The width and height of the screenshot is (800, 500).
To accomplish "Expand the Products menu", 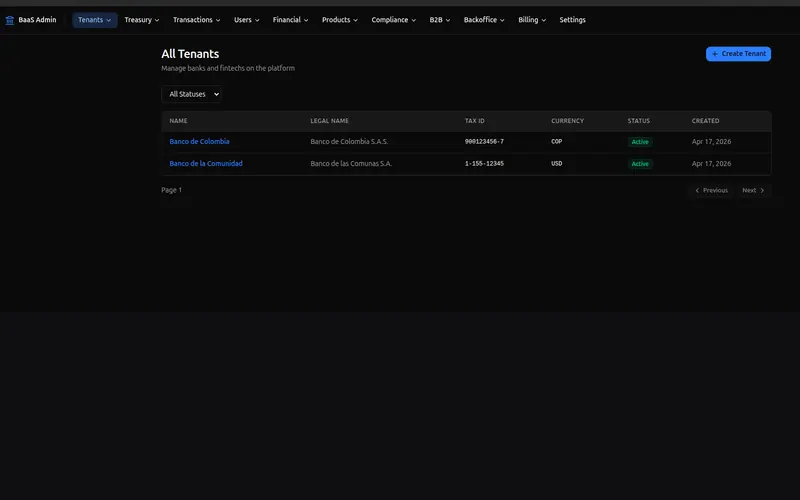I will [x=340, y=20].
